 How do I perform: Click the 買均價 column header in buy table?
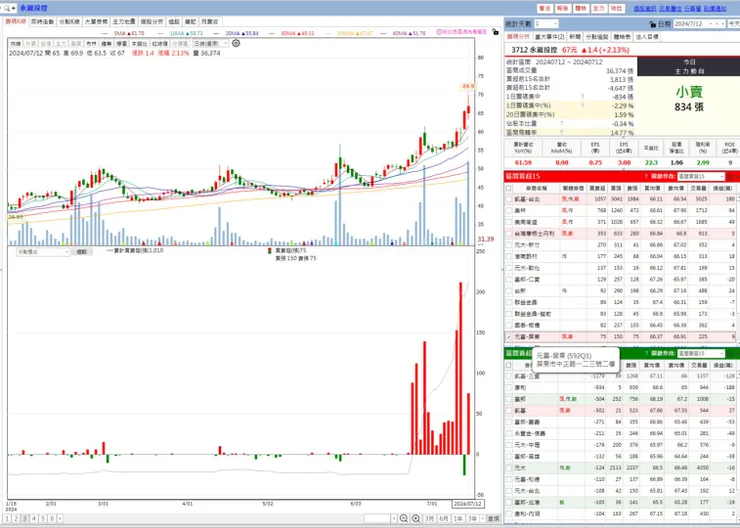coord(652,188)
